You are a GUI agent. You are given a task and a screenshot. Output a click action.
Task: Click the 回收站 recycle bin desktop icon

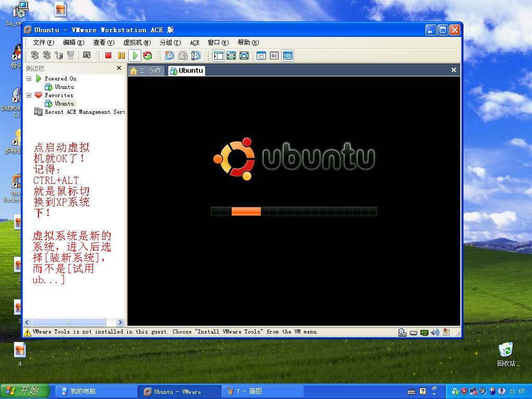(x=506, y=354)
